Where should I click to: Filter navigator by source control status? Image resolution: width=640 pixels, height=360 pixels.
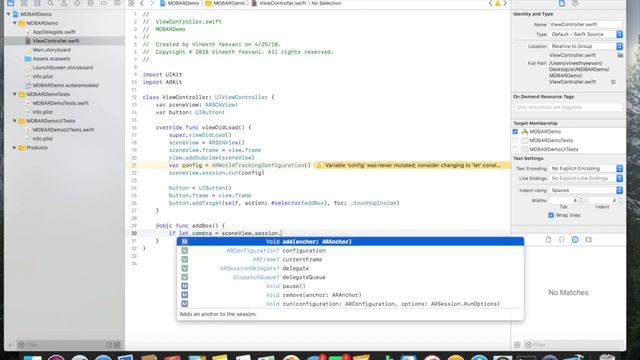(x=117, y=345)
